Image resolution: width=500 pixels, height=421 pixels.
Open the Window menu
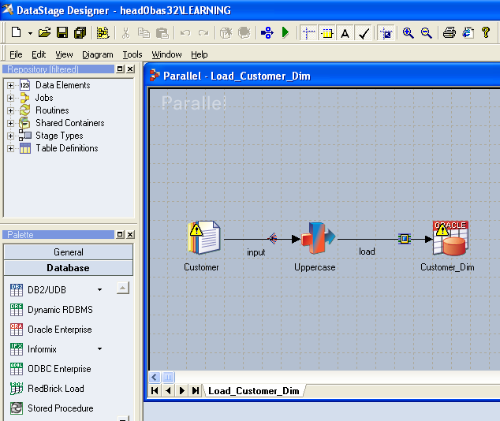(167, 54)
